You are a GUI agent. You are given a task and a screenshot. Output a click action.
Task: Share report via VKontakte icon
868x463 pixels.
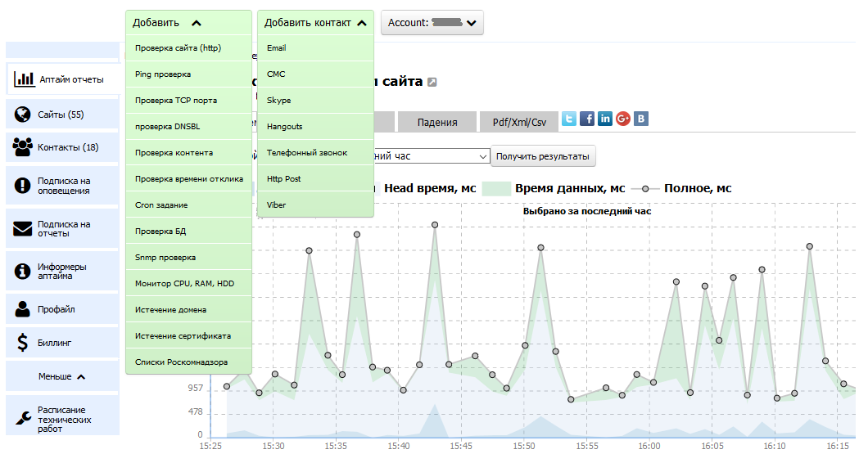pos(641,119)
